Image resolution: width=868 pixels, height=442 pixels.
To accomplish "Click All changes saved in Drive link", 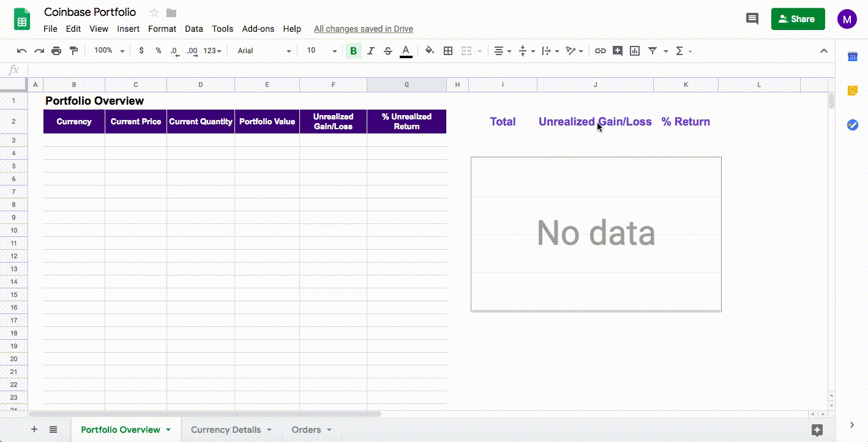I will coord(364,29).
